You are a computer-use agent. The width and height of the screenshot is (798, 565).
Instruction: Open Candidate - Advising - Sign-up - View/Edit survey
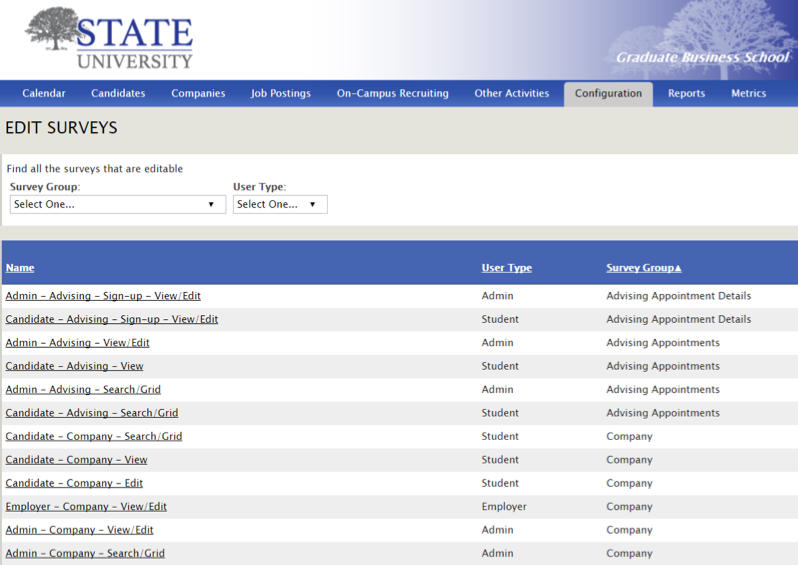point(111,319)
